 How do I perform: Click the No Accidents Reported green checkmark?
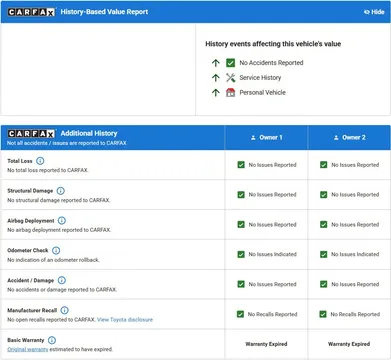click(230, 63)
